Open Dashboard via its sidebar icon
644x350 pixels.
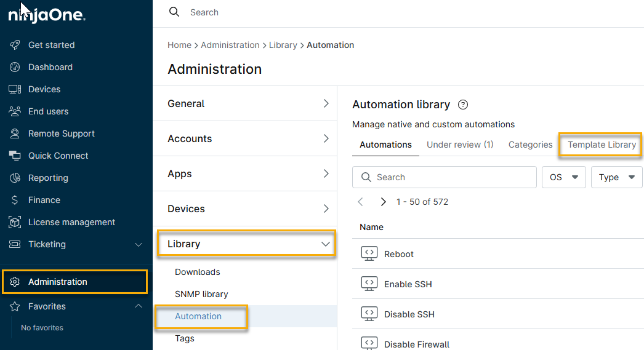click(15, 67)
